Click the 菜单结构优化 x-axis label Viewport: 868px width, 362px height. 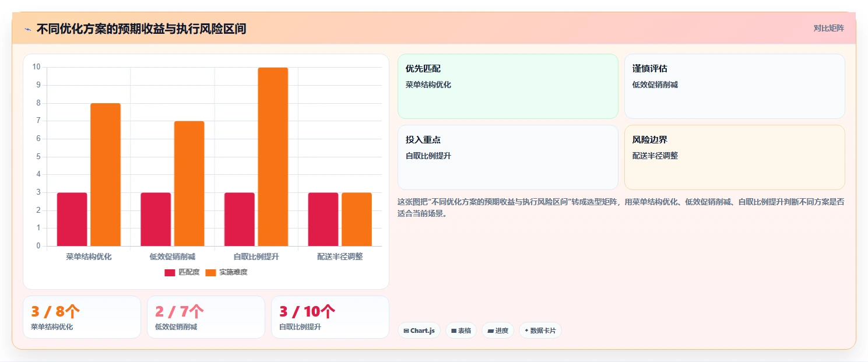click(x=89, y=256)
